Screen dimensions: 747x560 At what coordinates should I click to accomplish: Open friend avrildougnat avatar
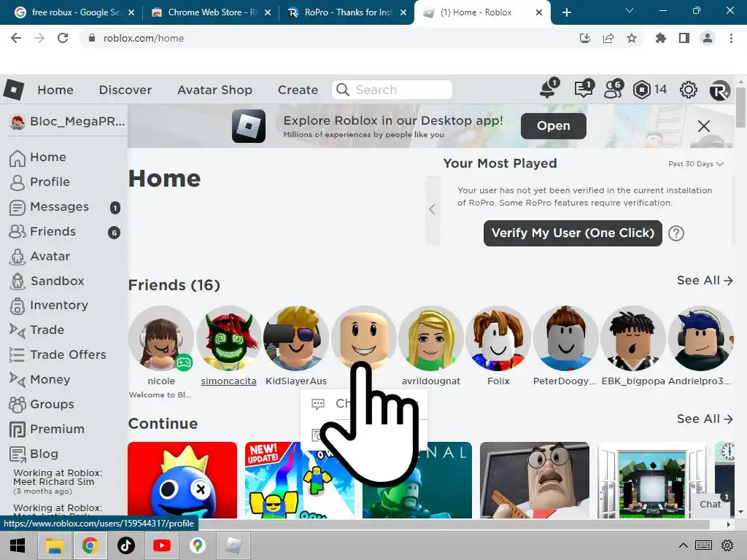click(430, 338)
